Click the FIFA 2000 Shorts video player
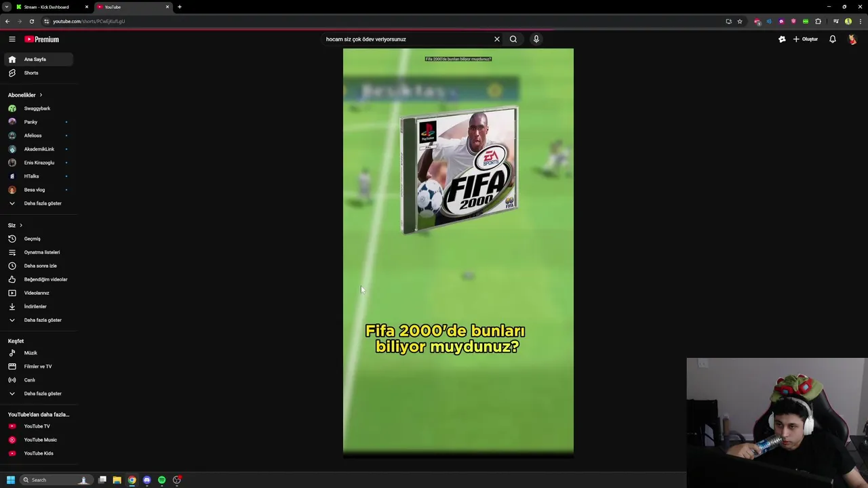Image resolution: width=868 pixels, height=488 pixels. pyautogui.click(x=458, y=252)
